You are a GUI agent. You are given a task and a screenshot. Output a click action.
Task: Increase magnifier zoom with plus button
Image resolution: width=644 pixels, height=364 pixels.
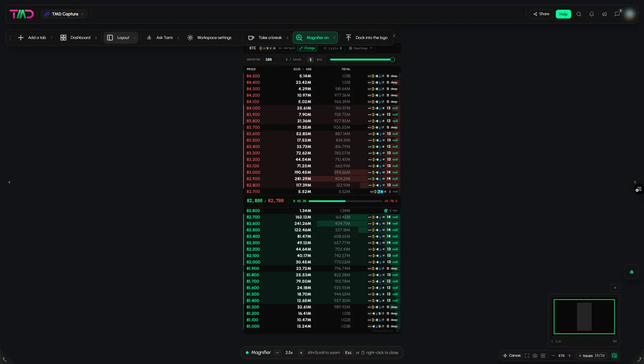pyautogui.click(x=301, y=353)
